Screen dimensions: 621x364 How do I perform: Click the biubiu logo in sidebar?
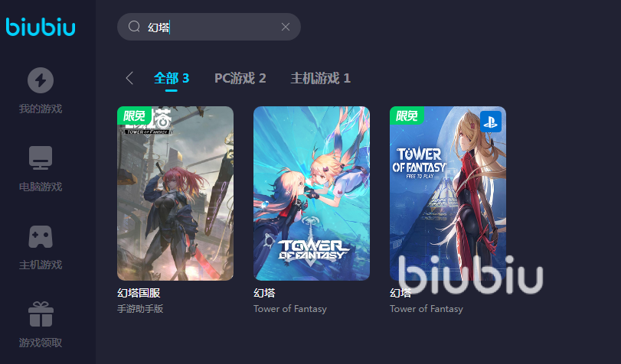tap(41, 27)
